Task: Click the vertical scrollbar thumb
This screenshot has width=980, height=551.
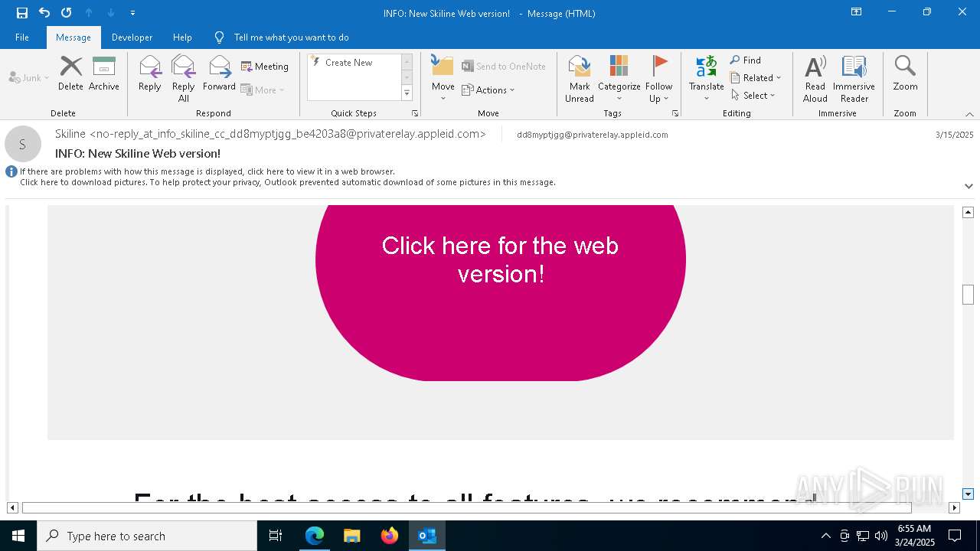Action: click(x=968, y=295)
